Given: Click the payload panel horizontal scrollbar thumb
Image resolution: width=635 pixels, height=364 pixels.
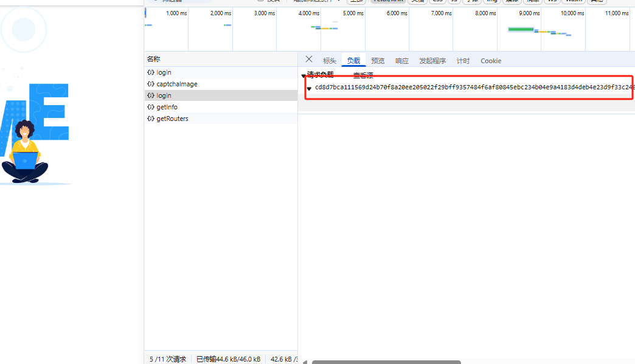Looking at the screenshot, I should [386, 362].
